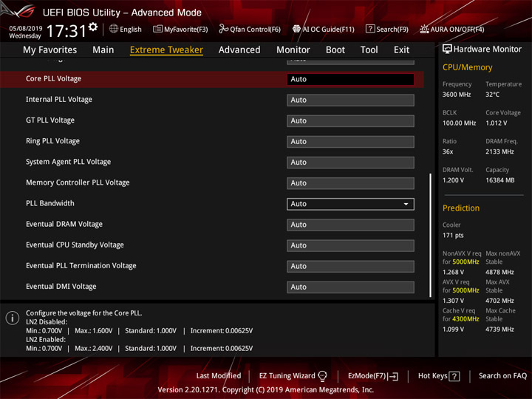Select Eventual CPU Standby Voltage label
Image resolution: width=532 pixels, height=399 pixels.
[75, 245]
